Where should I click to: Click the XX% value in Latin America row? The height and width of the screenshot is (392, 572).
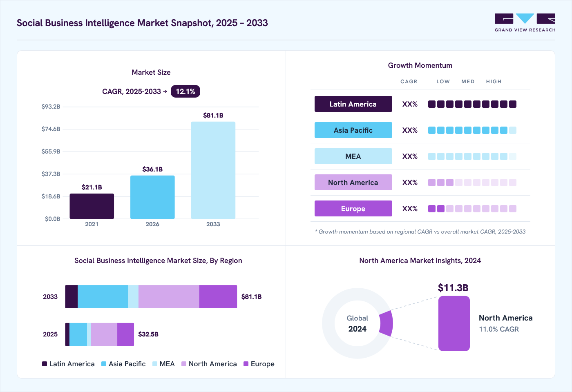pos(410,104)
